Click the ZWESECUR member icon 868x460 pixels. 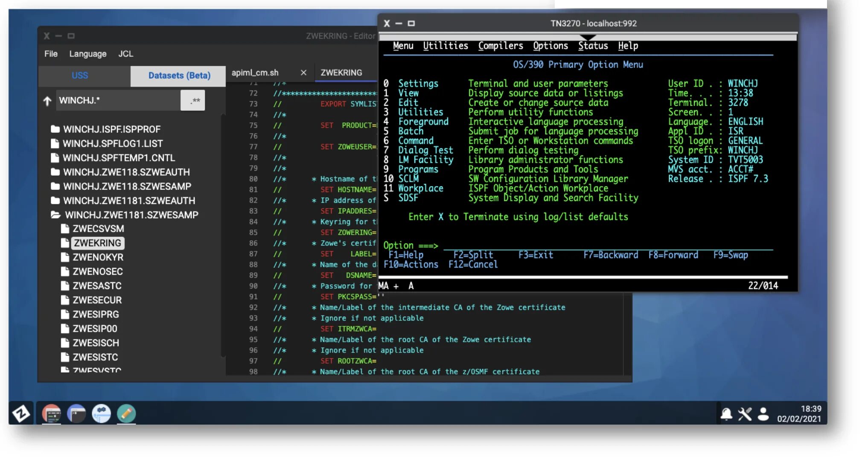point(65,300)
